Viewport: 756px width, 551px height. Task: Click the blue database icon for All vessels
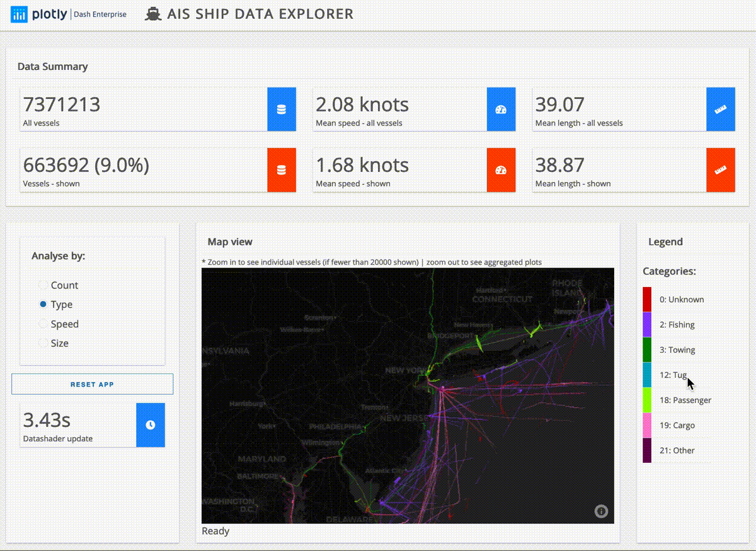[282, 109]
